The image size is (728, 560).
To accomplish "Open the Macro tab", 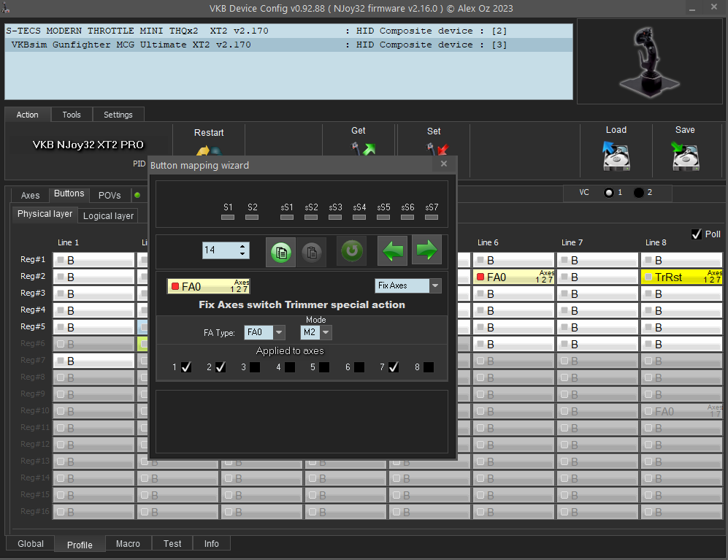I will [x=128, y=543].
